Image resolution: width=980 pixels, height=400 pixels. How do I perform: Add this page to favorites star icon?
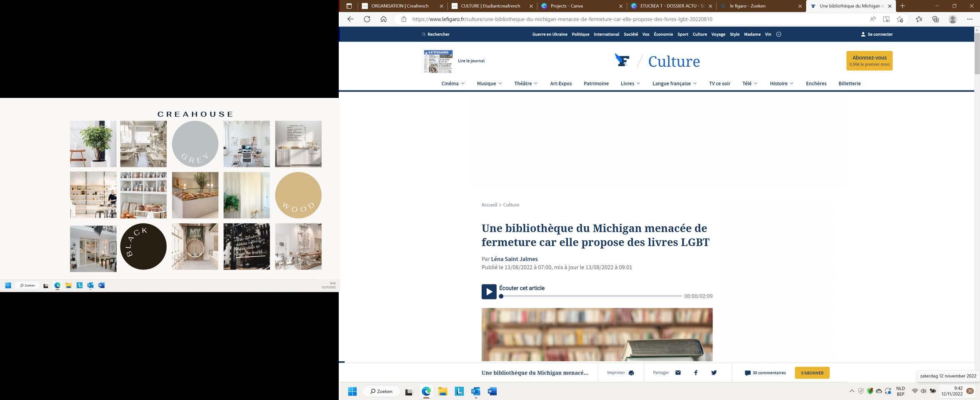(x=900, y=19)
